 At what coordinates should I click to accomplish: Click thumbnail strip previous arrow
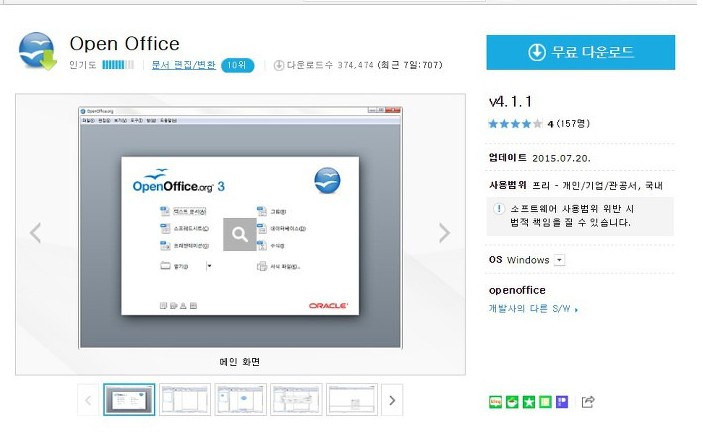pos(88,400)
